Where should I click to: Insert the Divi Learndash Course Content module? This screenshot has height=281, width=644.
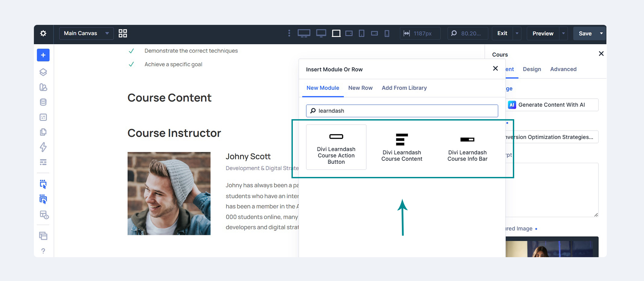click(x=402, y=147)
